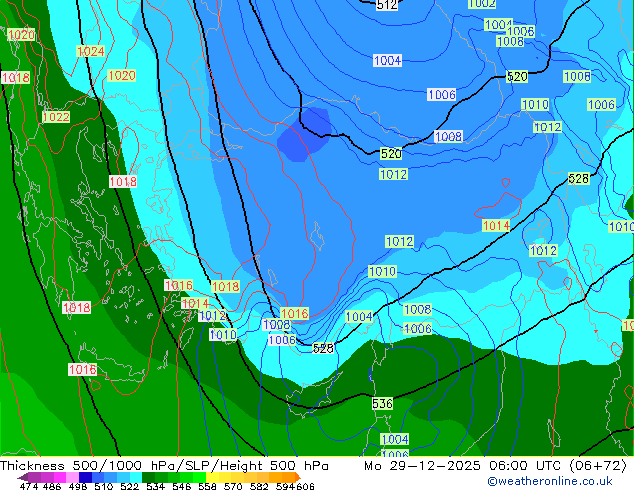Click the black 512 height contour label
The image size is (634, 490).
coord(387,5)
